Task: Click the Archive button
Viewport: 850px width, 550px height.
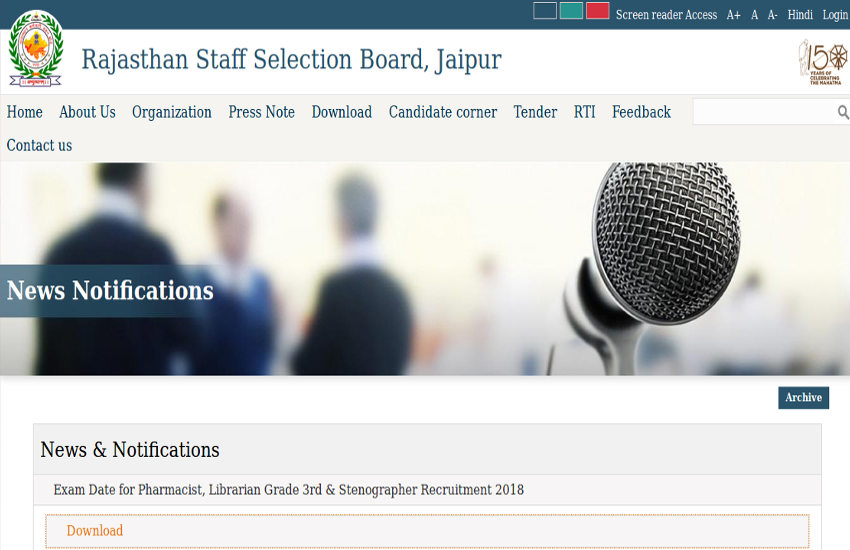Action: click(x=803, y=398)
